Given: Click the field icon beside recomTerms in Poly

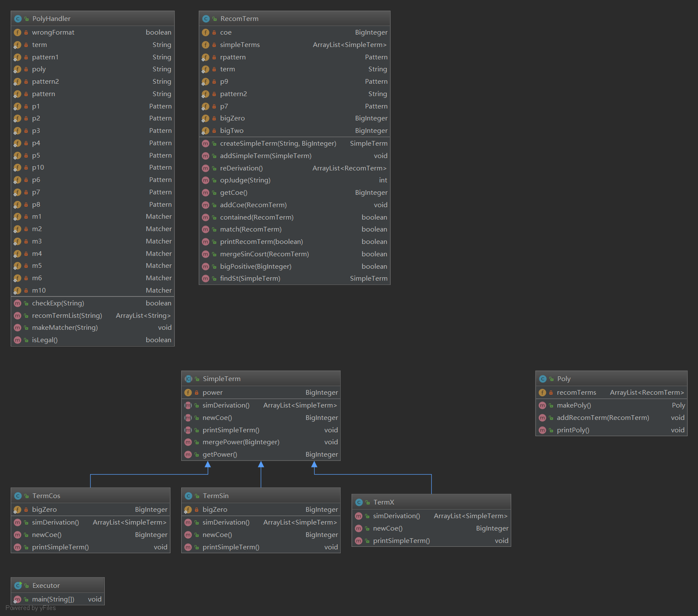Looking at the screenshot, I should [542, 393].
